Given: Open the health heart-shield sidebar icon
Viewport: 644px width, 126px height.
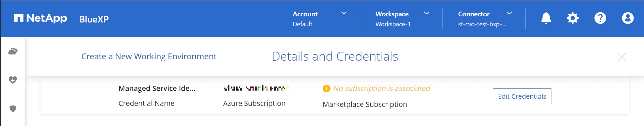Looking at the screenshot, I should [13, 80].
